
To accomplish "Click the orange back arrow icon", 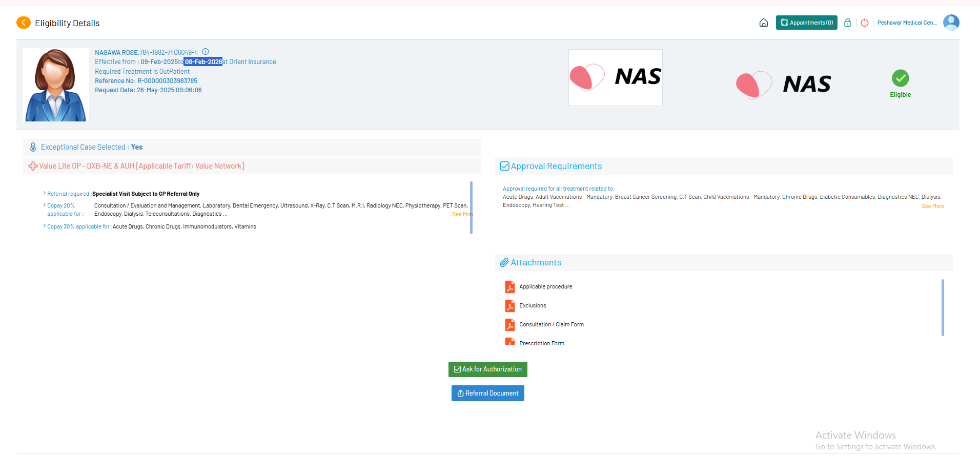I will (x=24, y=23).
